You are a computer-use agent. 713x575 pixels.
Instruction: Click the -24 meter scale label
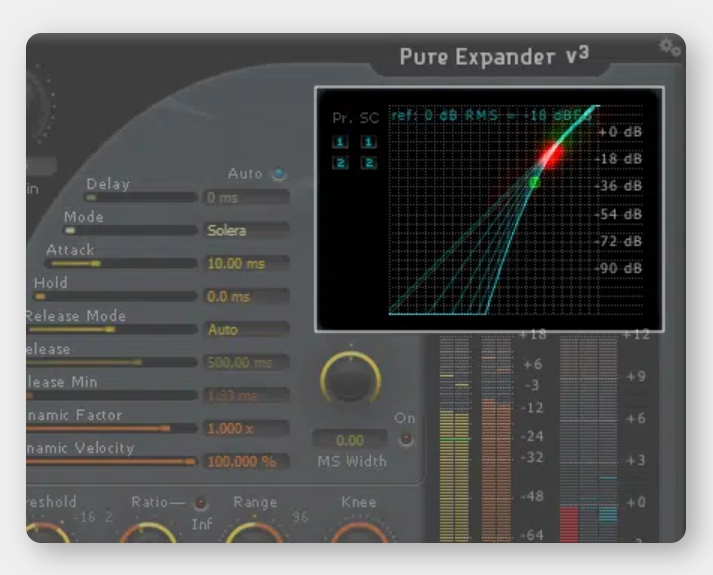click(532, 436)
